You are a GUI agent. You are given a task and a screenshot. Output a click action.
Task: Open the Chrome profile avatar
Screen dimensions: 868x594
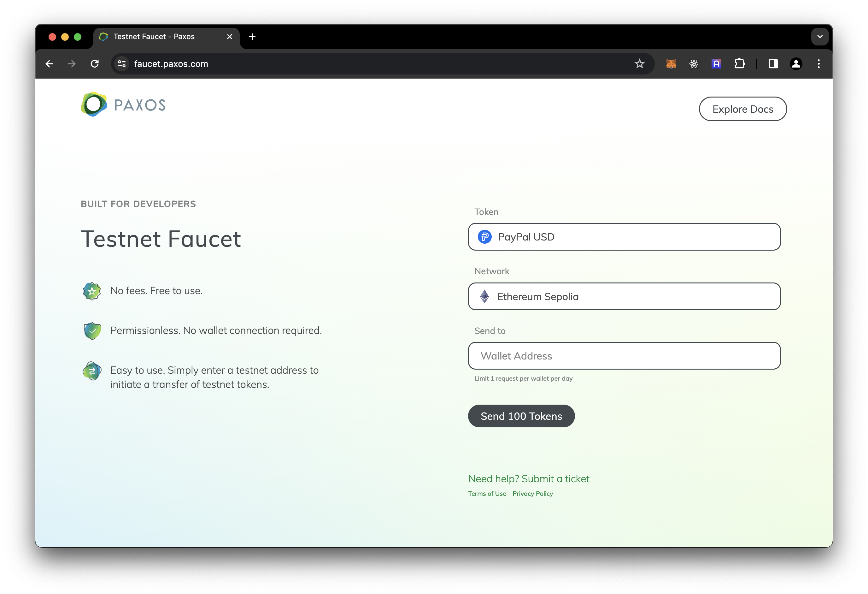(796, 64)
